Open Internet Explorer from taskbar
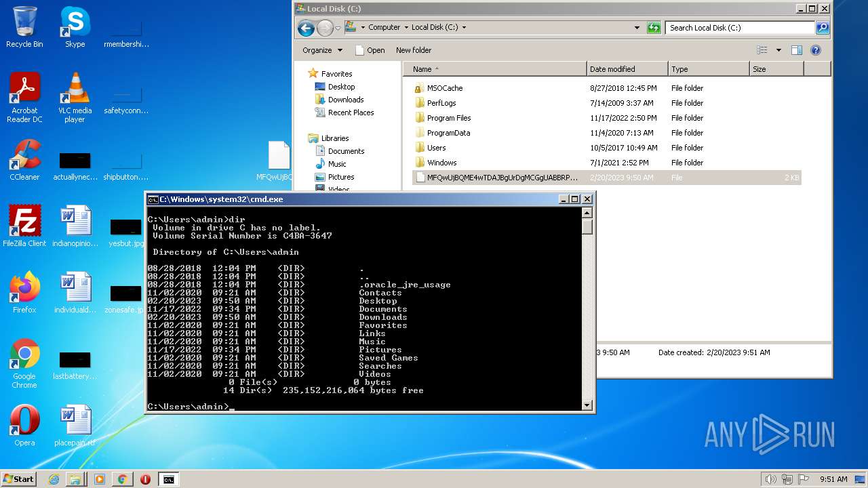 pos(54,479)
